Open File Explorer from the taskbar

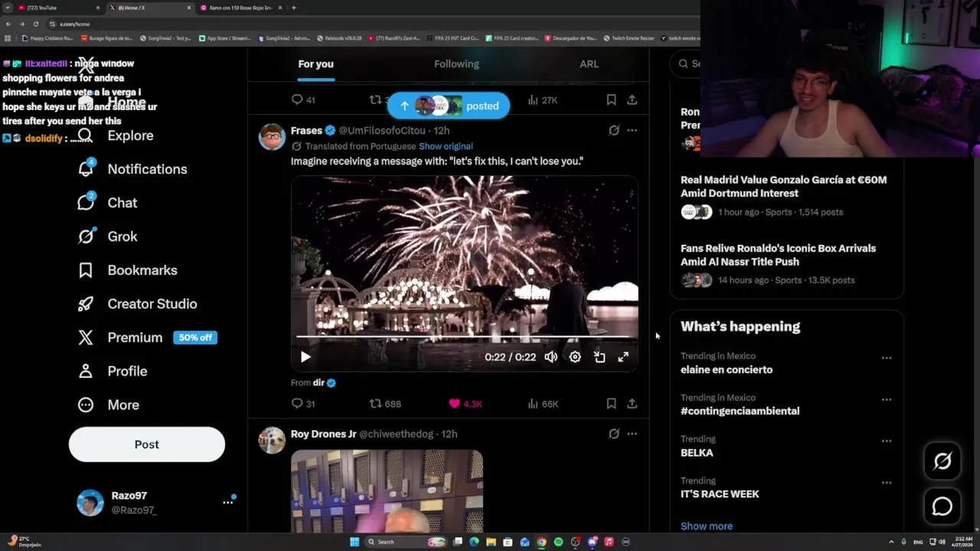[491, 542]
